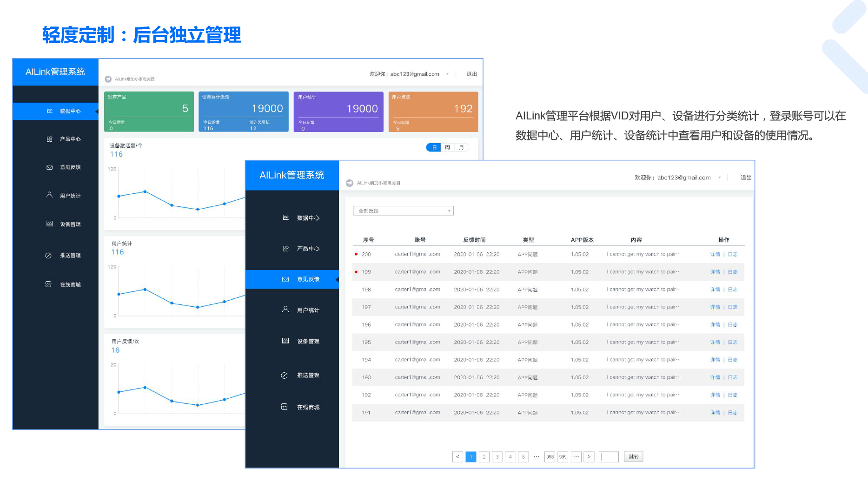This screenshot has width=868, height=488.
Task: Open 产品中心 menu in front window sidebar
Action: click(x=292, y=249)
